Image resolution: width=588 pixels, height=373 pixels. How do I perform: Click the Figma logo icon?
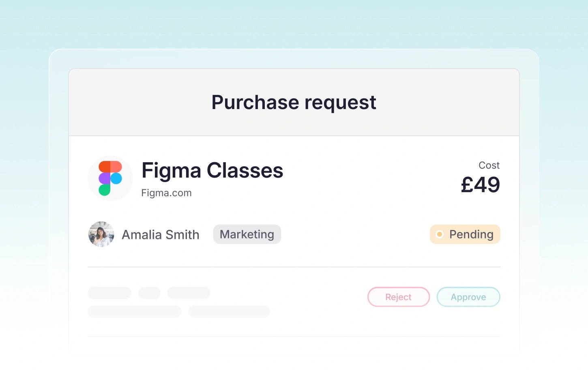110,178
